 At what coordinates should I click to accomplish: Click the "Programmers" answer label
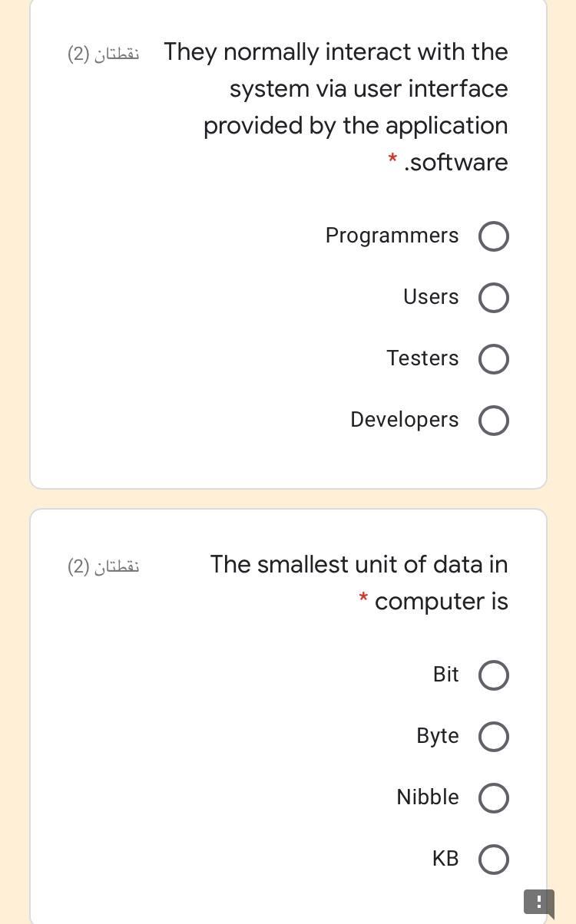[392, 236]
